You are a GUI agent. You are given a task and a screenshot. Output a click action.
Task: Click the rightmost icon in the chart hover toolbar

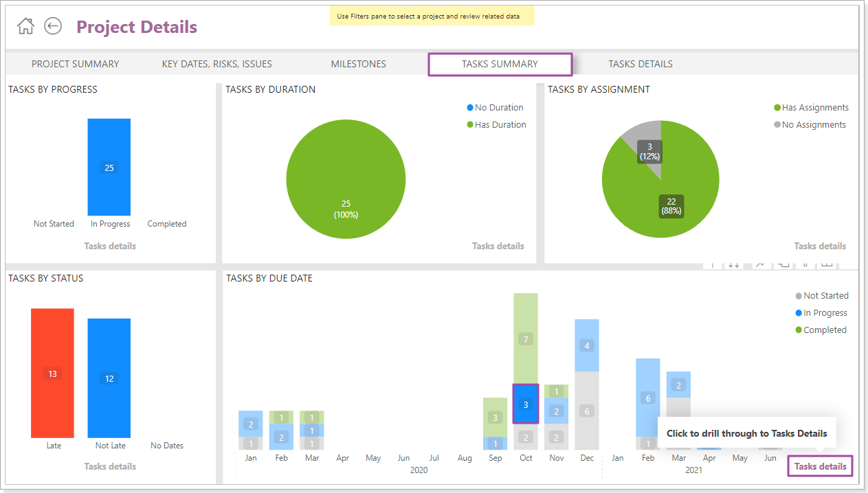click(x=827, y=264)
